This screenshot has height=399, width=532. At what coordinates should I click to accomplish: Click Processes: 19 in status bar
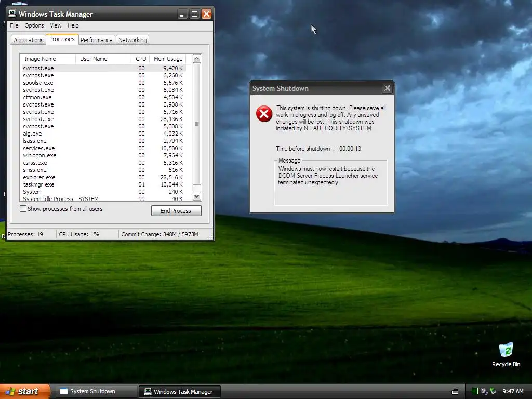click(25, 234)
